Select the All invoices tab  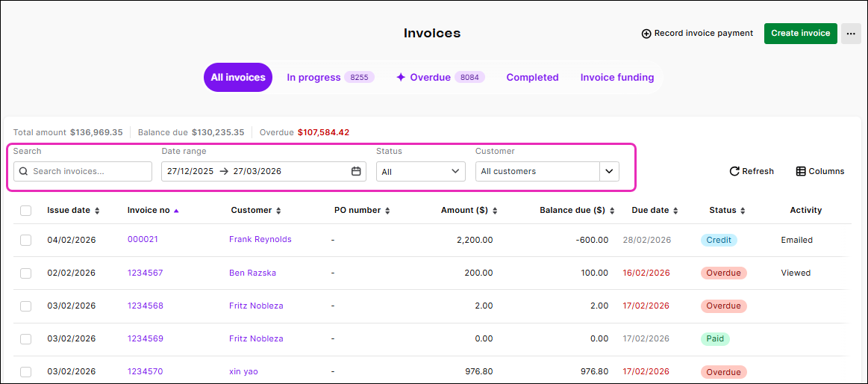238,78
